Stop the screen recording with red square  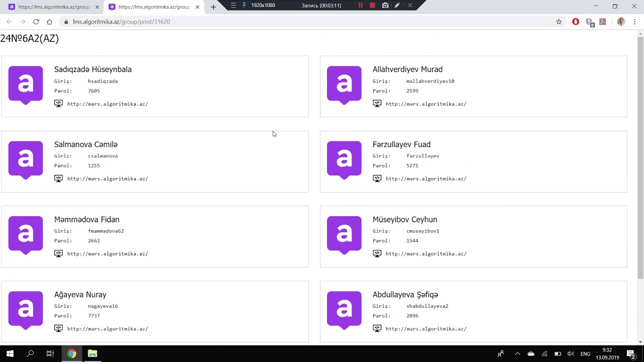click(372, 6)
